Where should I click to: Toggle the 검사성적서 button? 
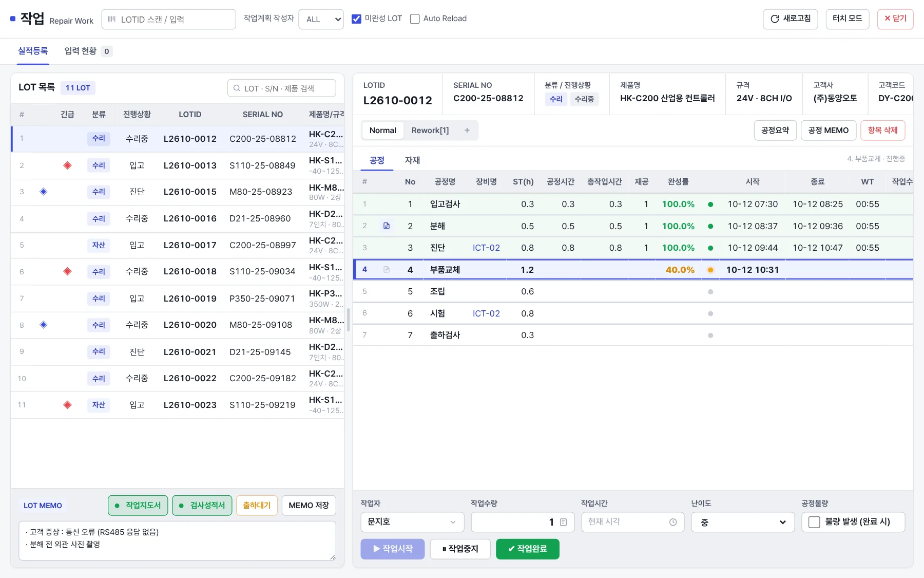point(202,506)
